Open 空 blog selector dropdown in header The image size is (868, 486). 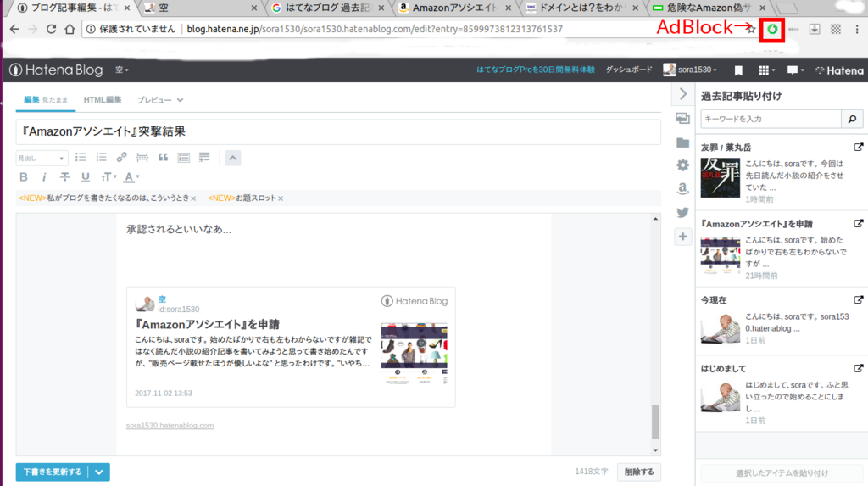point(122,70)
